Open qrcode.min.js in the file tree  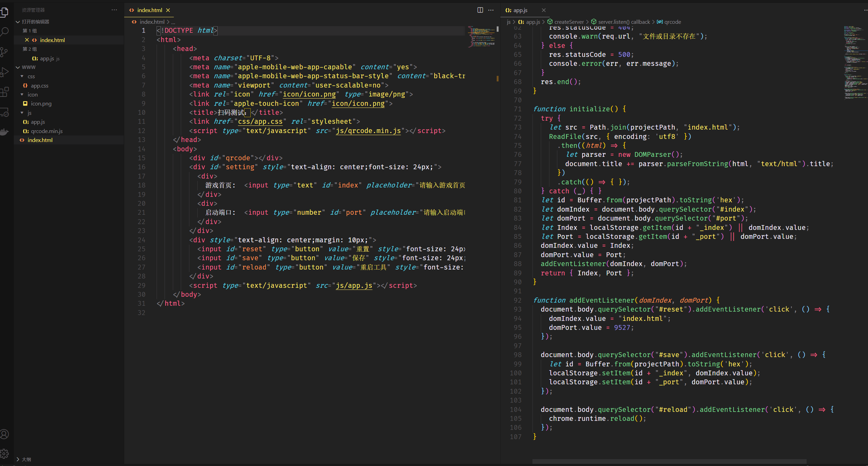point(47,131)
